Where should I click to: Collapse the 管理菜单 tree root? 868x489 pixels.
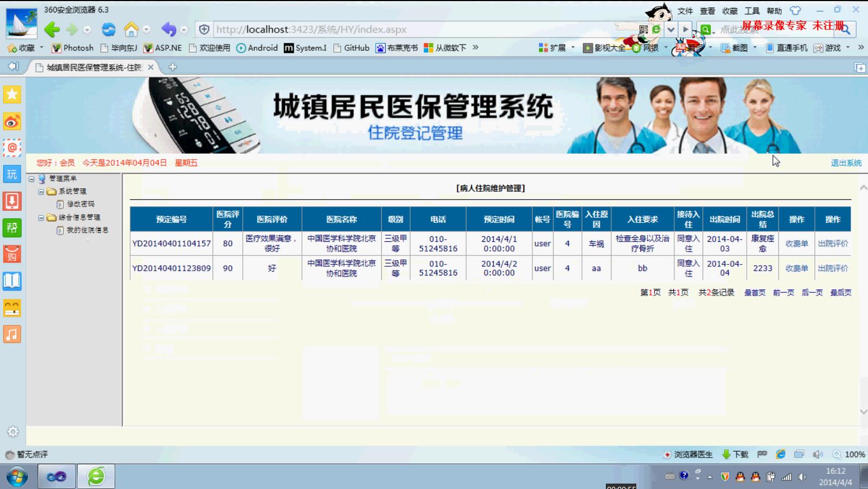pyautogui.click(x=32, y=179)
